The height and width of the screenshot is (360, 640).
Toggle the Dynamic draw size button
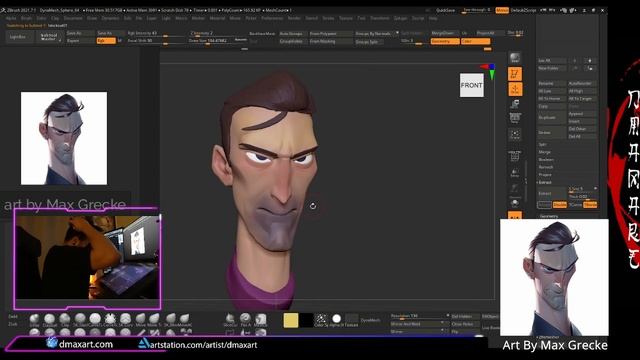[240, 40]
